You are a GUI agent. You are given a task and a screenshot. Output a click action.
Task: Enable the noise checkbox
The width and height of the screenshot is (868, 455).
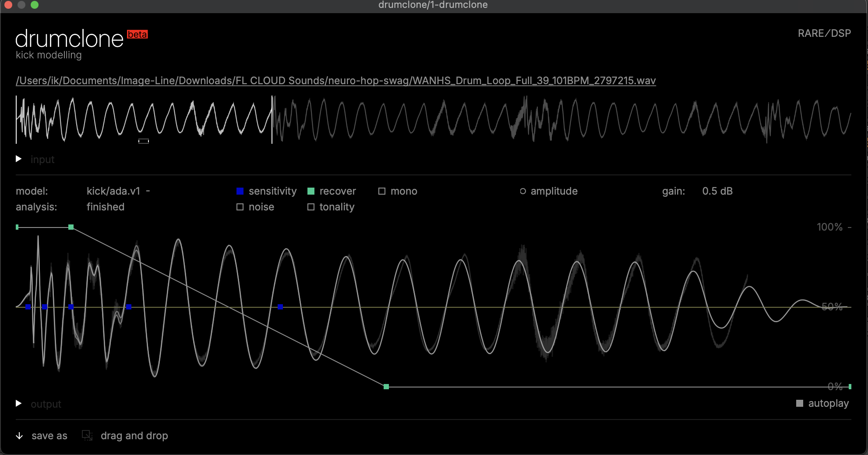[240, 207]
